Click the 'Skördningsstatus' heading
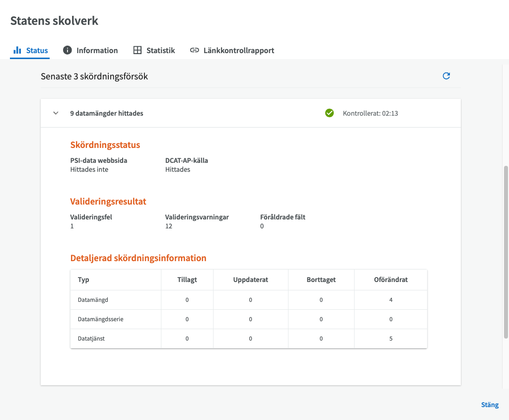This screenshot has height=420, width=509. click(105, 145)
